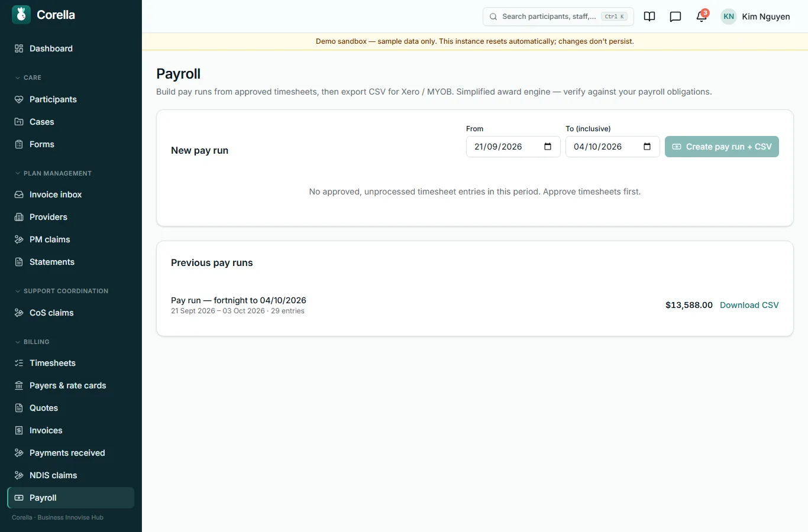
Task: Click the Invoices receipt icon in the sidebar
Action: pos(19,430)
